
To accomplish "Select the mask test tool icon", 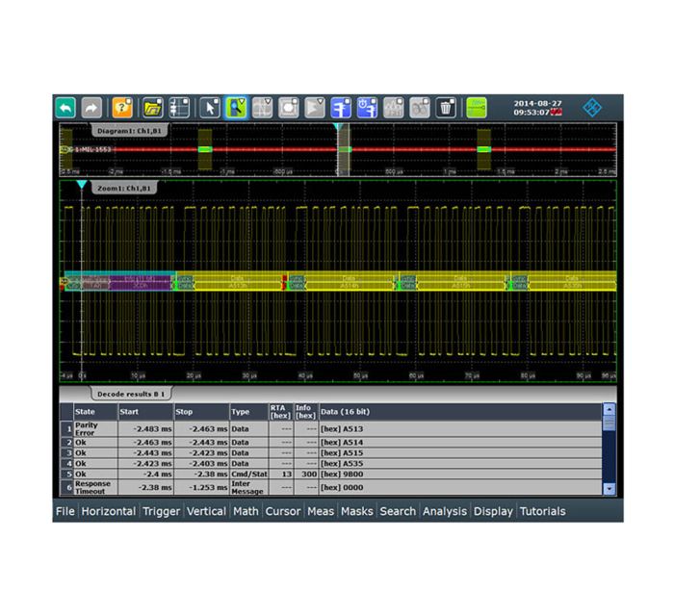I will (x=289, y=108).
